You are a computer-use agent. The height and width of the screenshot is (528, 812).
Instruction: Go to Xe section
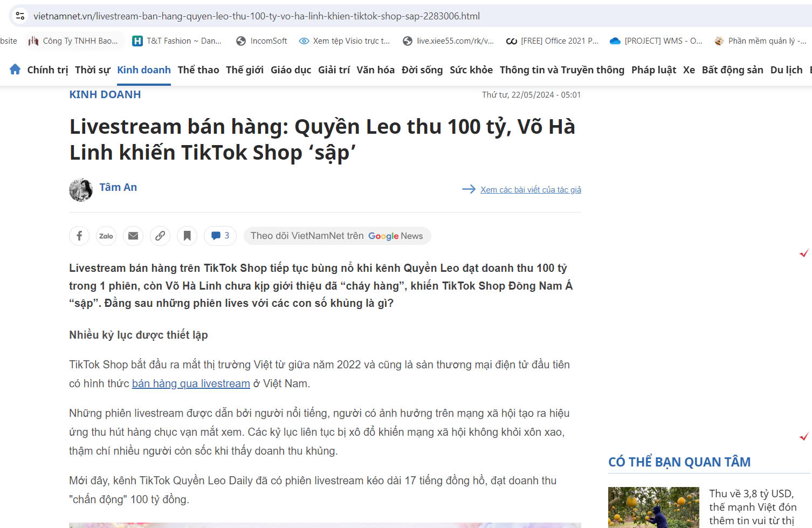(x=689, y=70)
